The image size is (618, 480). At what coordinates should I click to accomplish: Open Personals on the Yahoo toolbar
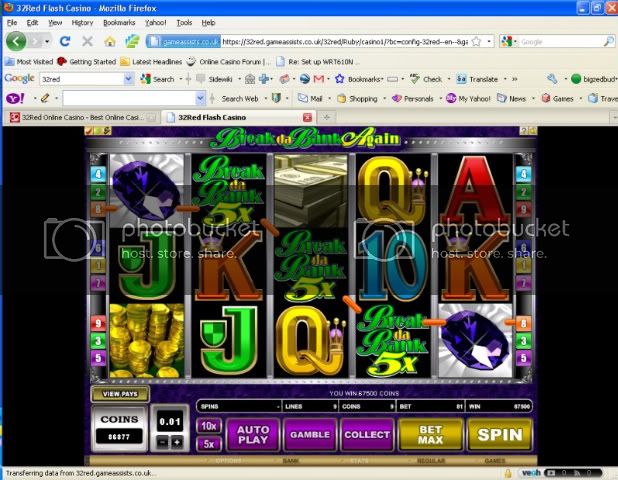point(413,99)
